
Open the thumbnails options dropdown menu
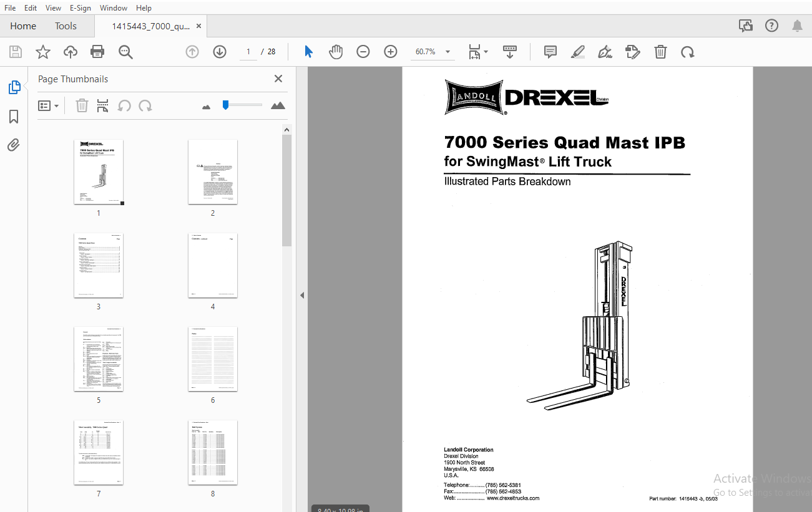click(x=49, y=105)
